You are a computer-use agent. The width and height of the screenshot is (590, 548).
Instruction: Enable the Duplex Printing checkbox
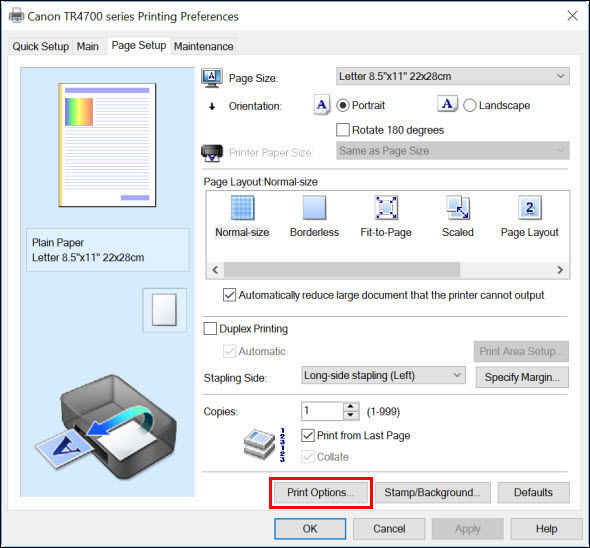pos(210,329)
